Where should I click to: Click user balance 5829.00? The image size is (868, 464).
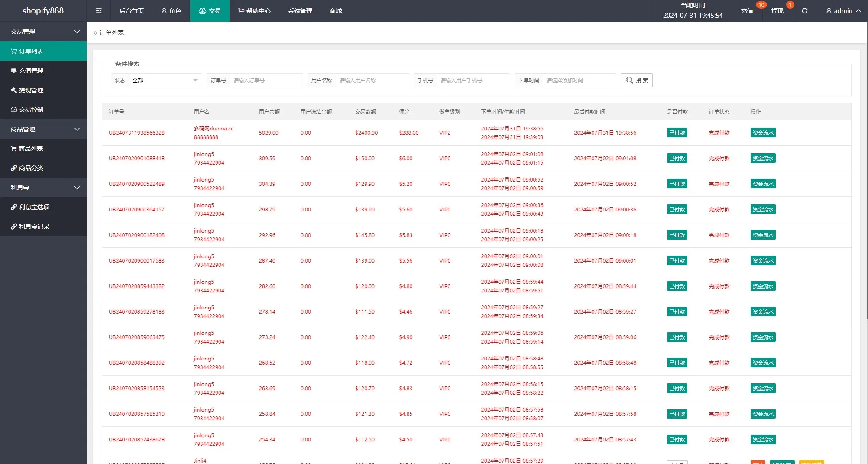pyautogui.click(x=269, y=133)
